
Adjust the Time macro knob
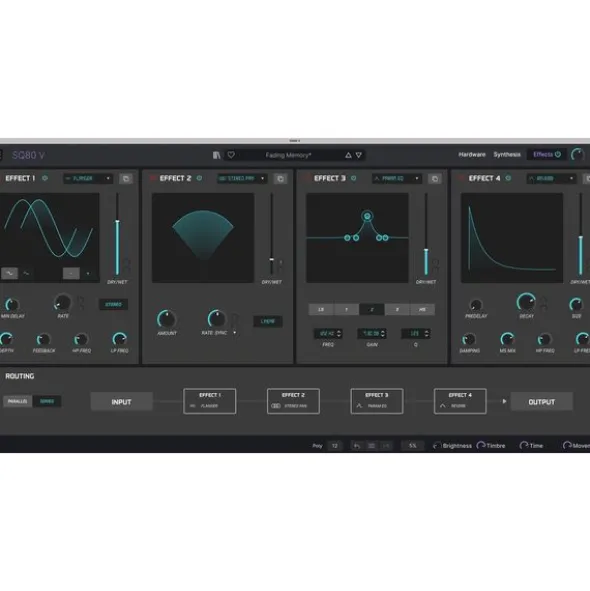coord(524,446)
